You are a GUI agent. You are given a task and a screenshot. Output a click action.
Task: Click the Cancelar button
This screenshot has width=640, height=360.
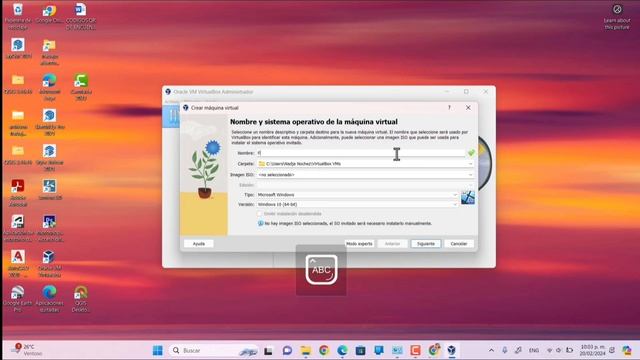tap(459, 244)
